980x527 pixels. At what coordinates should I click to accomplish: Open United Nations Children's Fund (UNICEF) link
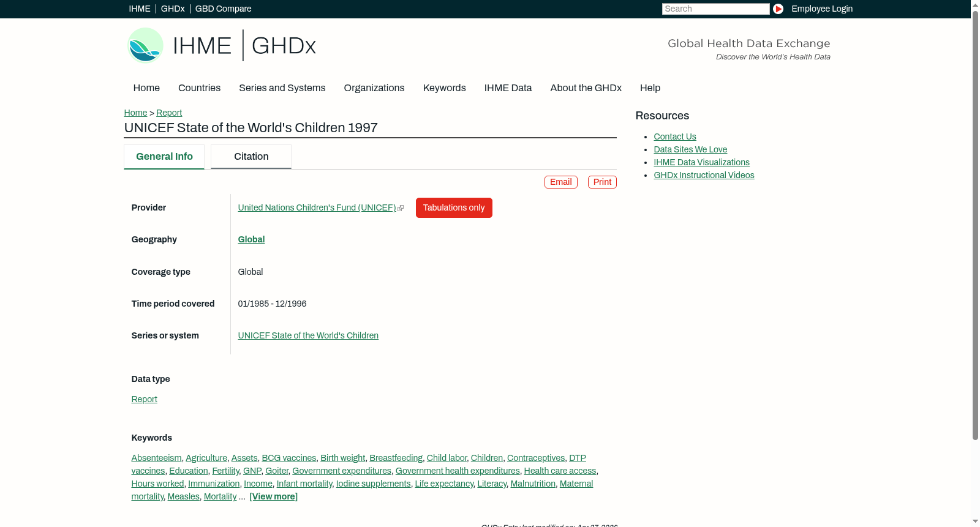pyautogui.click(x=317, y=207)
